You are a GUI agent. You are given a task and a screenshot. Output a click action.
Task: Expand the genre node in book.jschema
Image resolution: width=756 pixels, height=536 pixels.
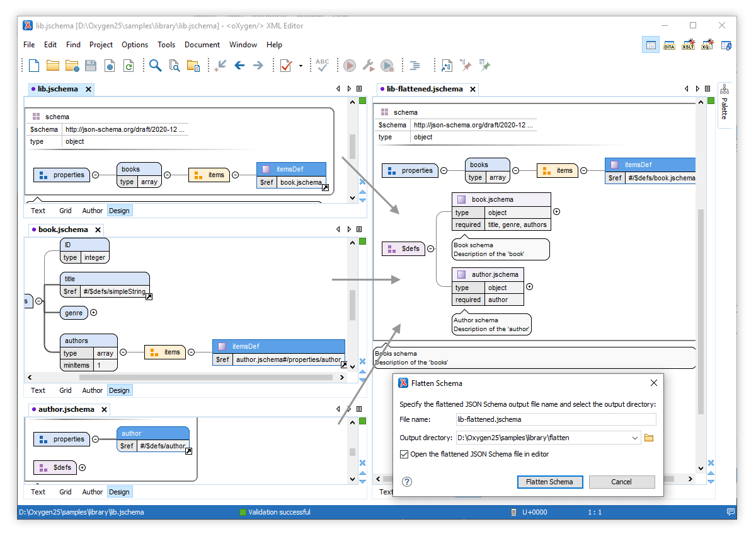click(x=94, y=312)
